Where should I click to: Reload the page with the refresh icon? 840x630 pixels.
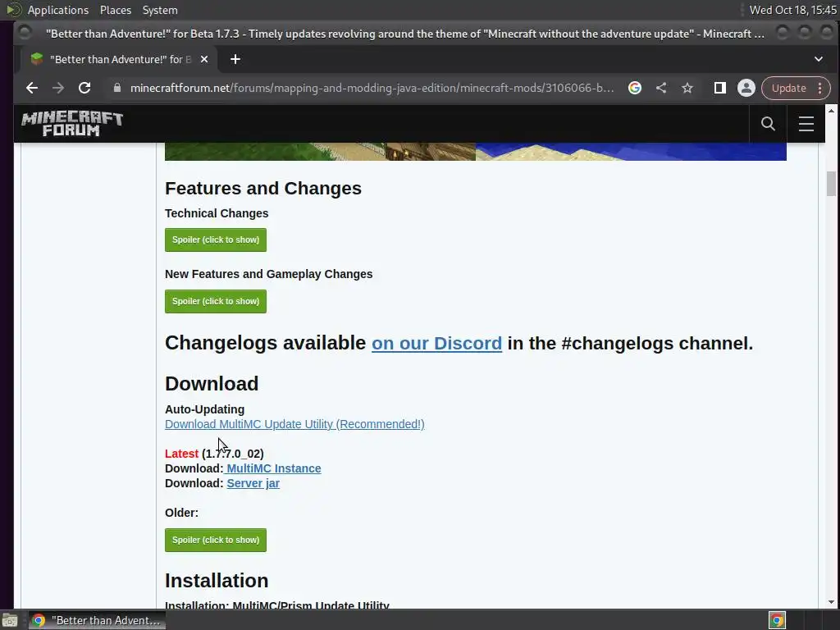click(84, 88)
